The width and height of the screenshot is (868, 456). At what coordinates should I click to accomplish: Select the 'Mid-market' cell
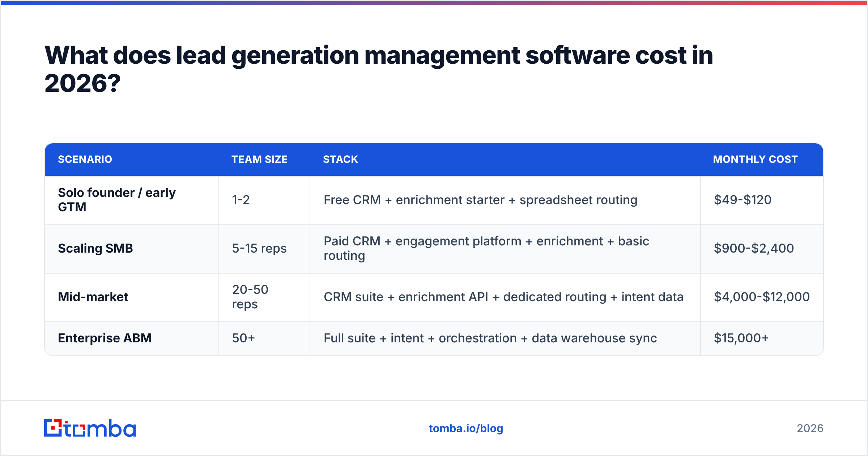[132, 297]
